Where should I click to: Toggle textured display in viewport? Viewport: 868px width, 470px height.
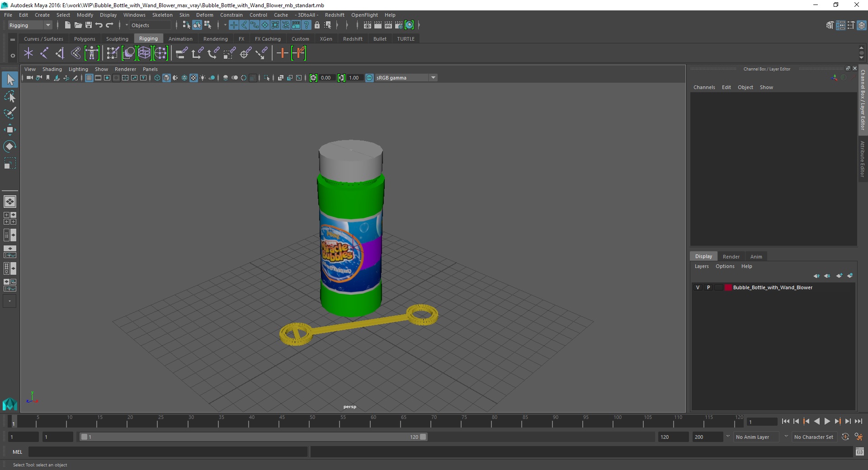[193, 78]
